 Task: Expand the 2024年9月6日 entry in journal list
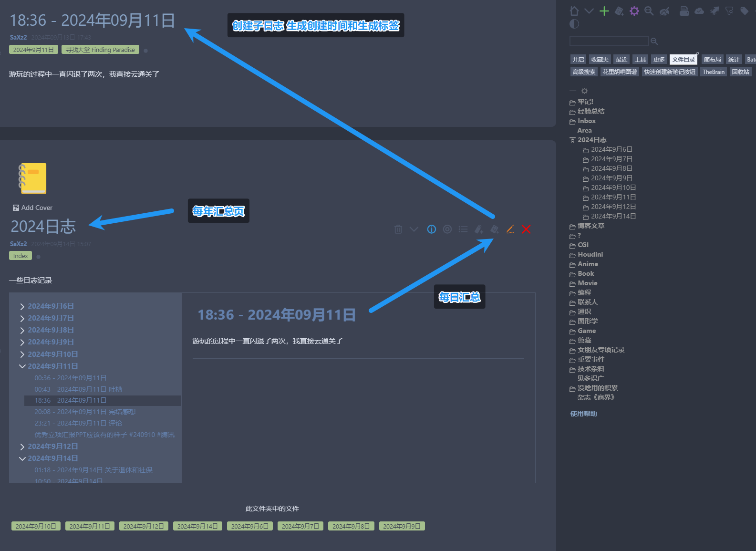tap(22, 306)
